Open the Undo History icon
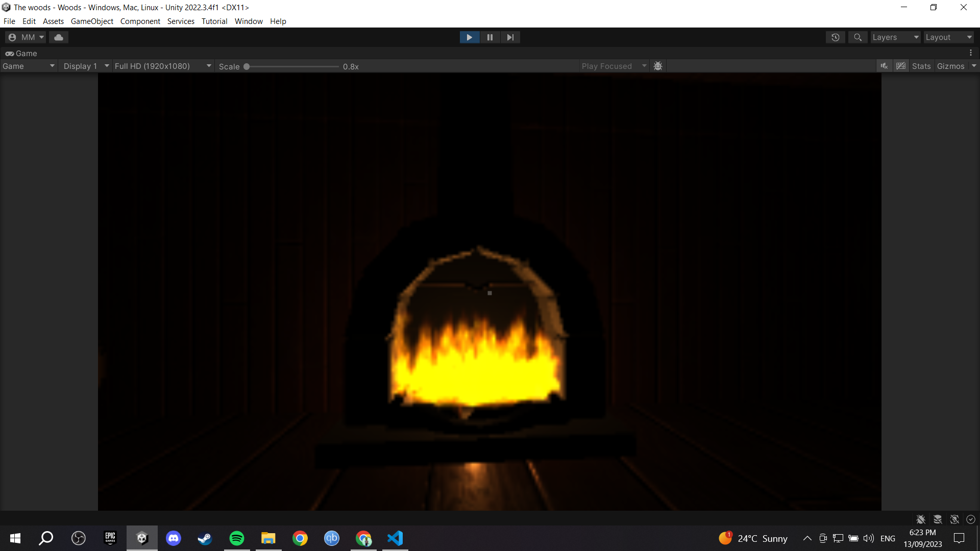The width and height of the screenshot is (980, 551). click(836, 37)
